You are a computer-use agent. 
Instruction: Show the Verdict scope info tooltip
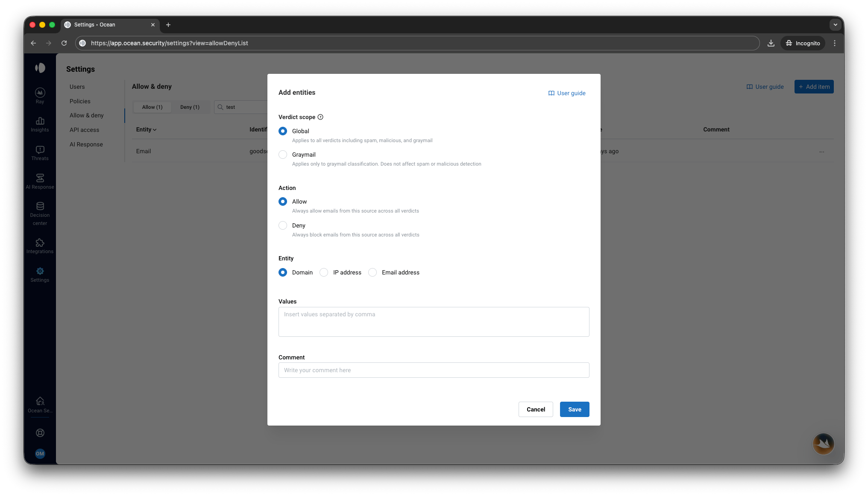pos(320,117)
